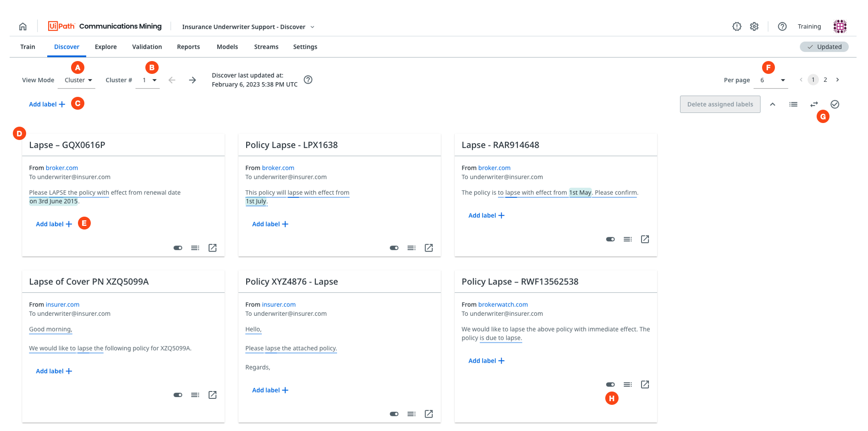This screenshot has width=868, height=431.
Task: Click the swap arrows icon in toolbar
Action: [x=814, y=105]
